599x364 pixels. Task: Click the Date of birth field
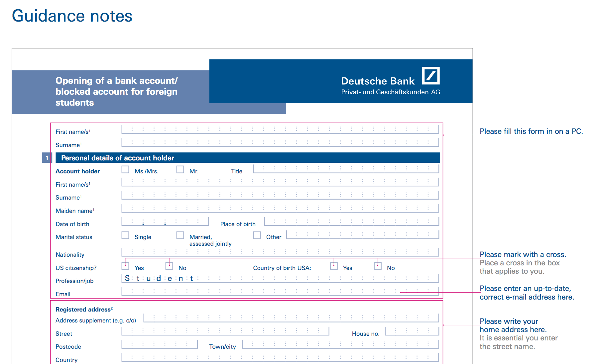[x=165, y=222]
